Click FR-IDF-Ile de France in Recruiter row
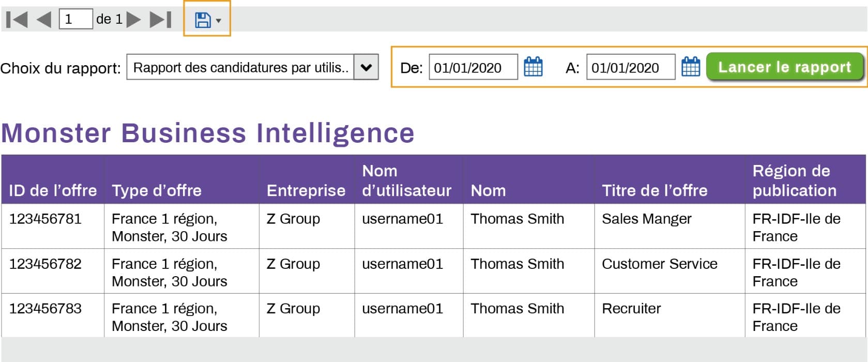868x362 pixels. 796,317
